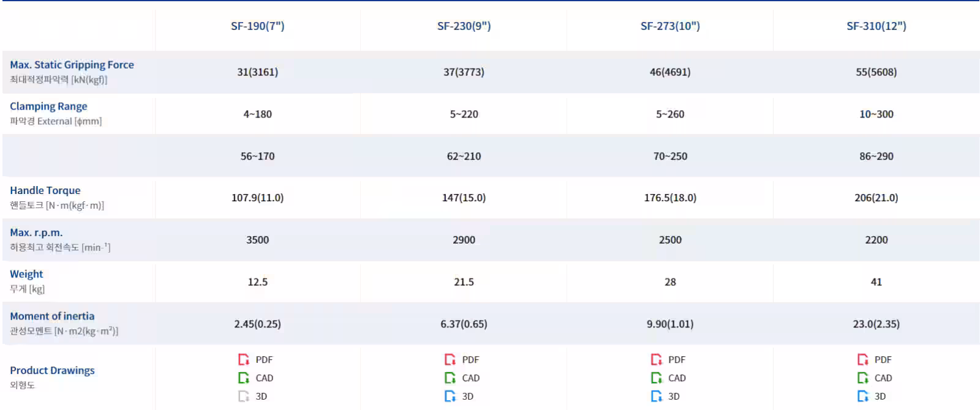Click the clamping range value 4~180
Screen dimensions: 980x410
(258, 114)
